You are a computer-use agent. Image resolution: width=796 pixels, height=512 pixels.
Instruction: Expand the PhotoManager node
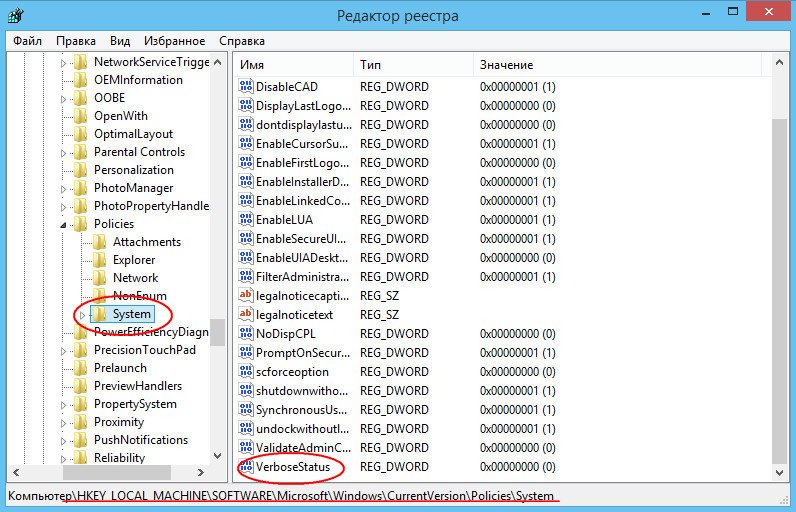click(x=63, y=189)
